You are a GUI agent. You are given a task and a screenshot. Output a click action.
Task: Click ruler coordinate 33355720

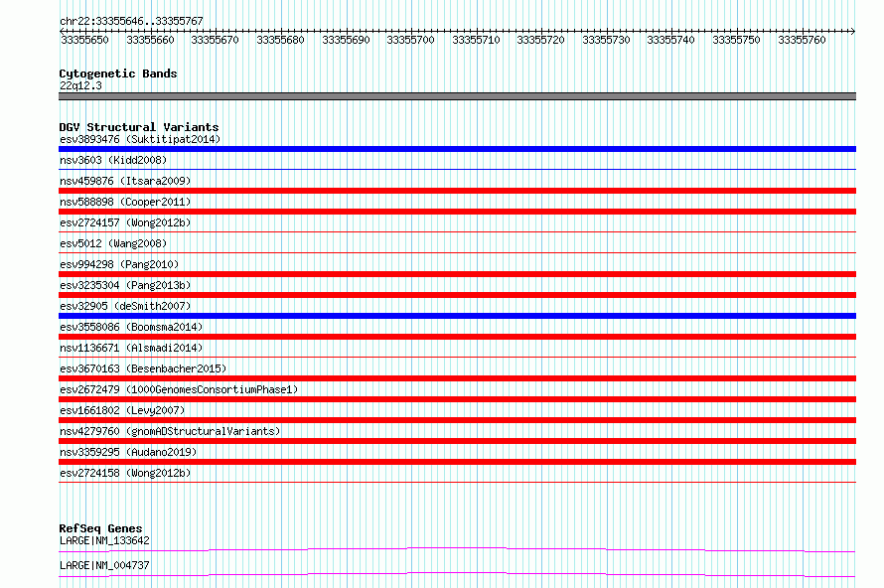click(540, 40)
